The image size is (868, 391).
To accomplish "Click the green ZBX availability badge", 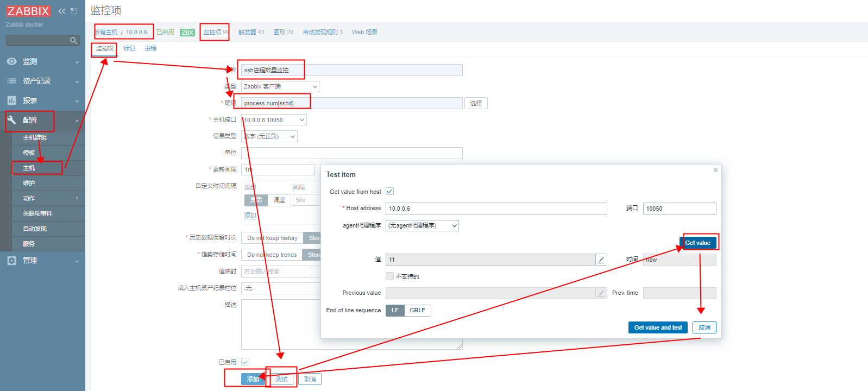I will [x=187, y=33].
